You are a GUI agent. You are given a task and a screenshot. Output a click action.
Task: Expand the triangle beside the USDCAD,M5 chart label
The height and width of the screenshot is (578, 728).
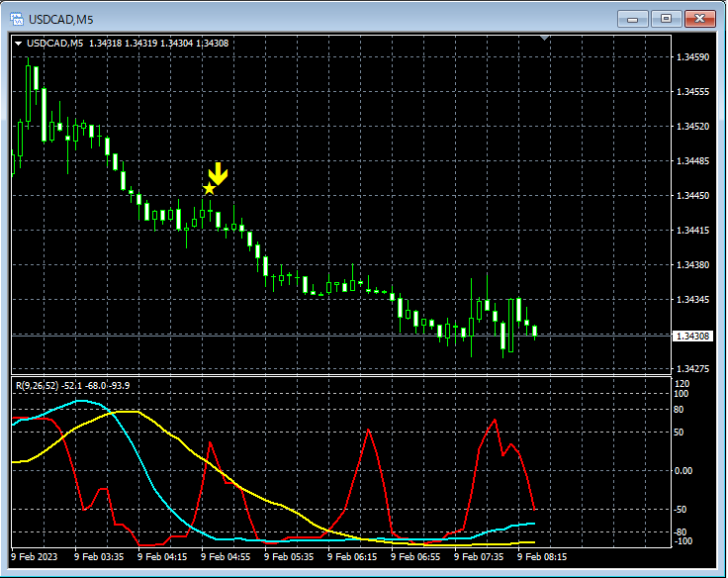[18, 44]
